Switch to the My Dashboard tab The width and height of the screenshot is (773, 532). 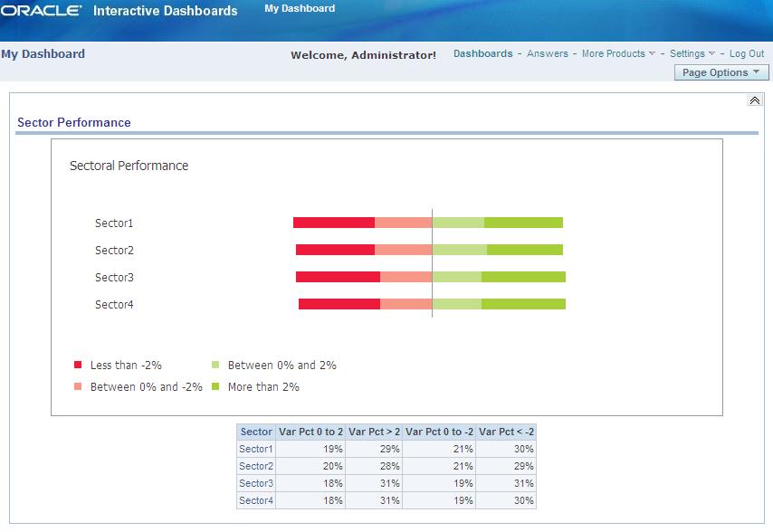tap(299, 8)
